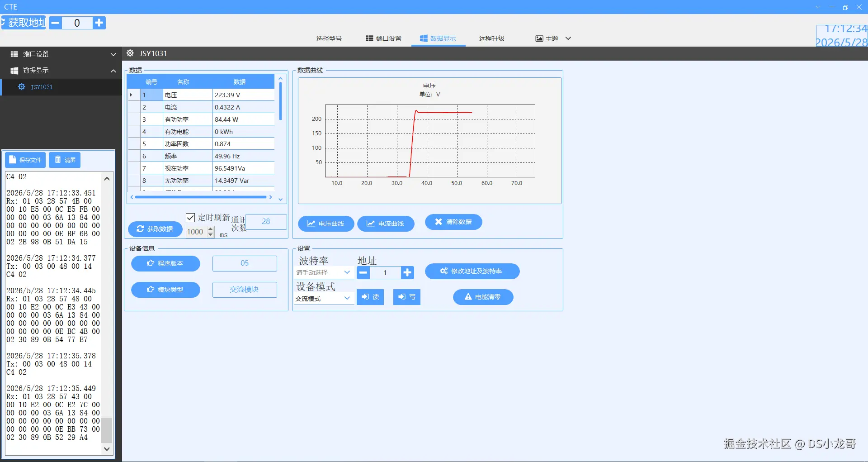The width and height of the screenshot is (868, 462).
Task: Click the 程序版本 button
Action: point(165,263)
